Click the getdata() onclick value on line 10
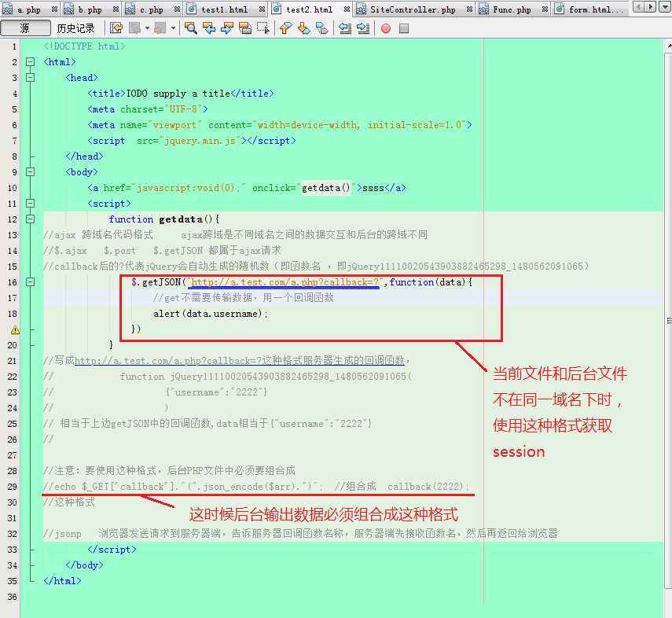The width and height of the screenshot is (672, 618). [x=325, y=188]
